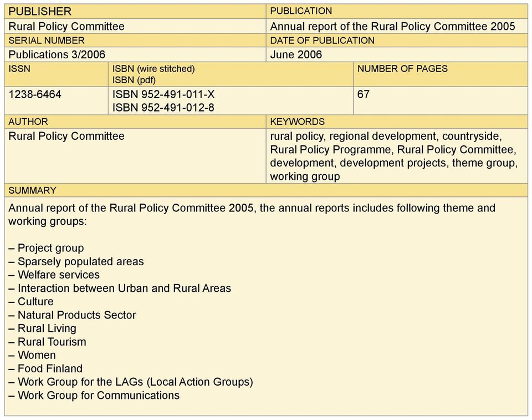Click the AUTHOR header cell
This screenshot has height=420, width=532.
pyautogui.click(x=135, y=122)
